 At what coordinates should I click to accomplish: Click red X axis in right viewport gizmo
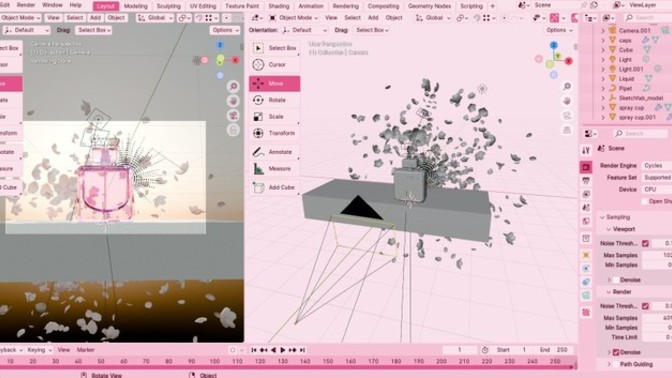pyautogui.click(x=569, y=61)
